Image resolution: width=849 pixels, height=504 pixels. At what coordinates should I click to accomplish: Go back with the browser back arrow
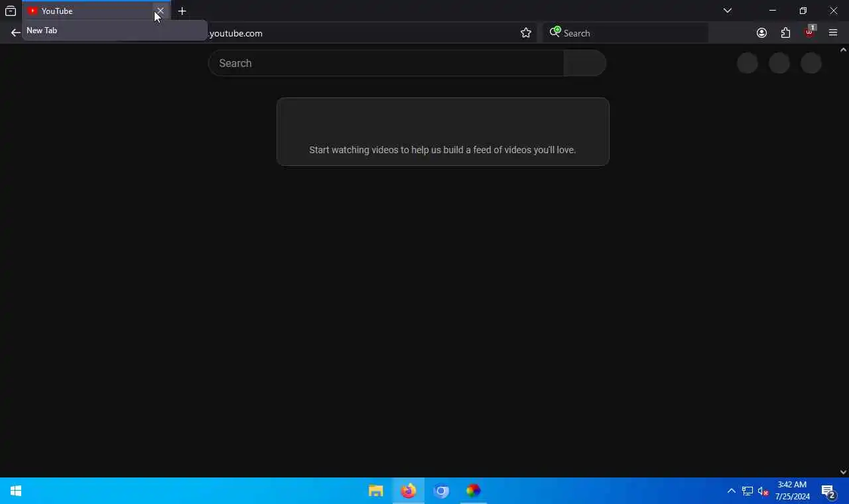click(15, 32)
